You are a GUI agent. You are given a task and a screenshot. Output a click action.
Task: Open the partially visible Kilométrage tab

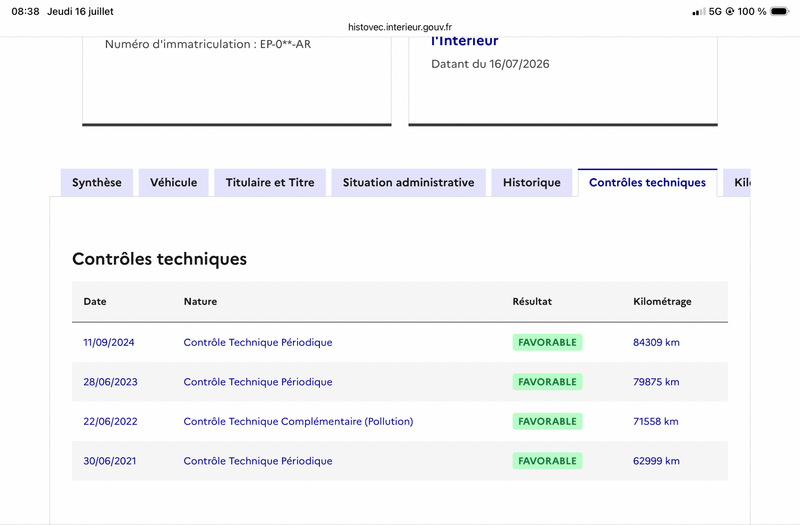[737, 183]
